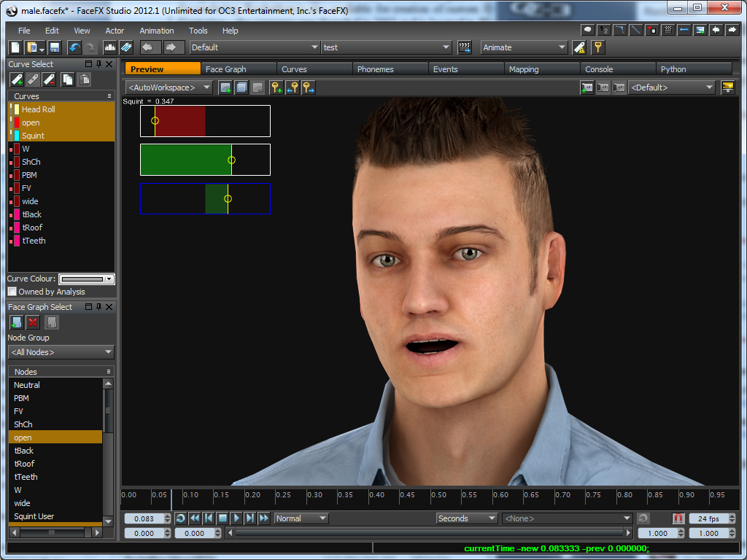Viewport: 747px width, 560px height.
Task: Click the red slider bar yellow handle
Action: [155, 120]
